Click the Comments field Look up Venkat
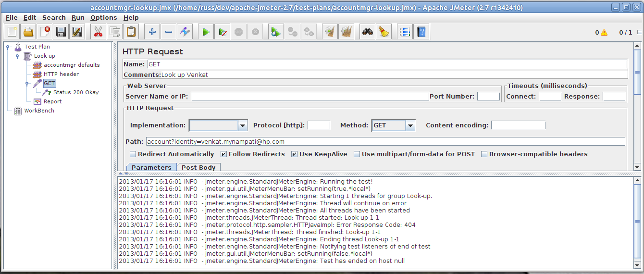 coord(394,75)
